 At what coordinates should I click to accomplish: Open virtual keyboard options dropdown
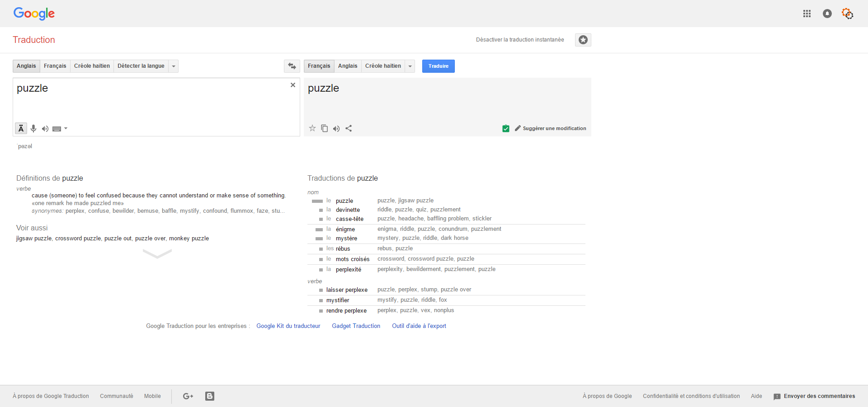tap(66, 129)
